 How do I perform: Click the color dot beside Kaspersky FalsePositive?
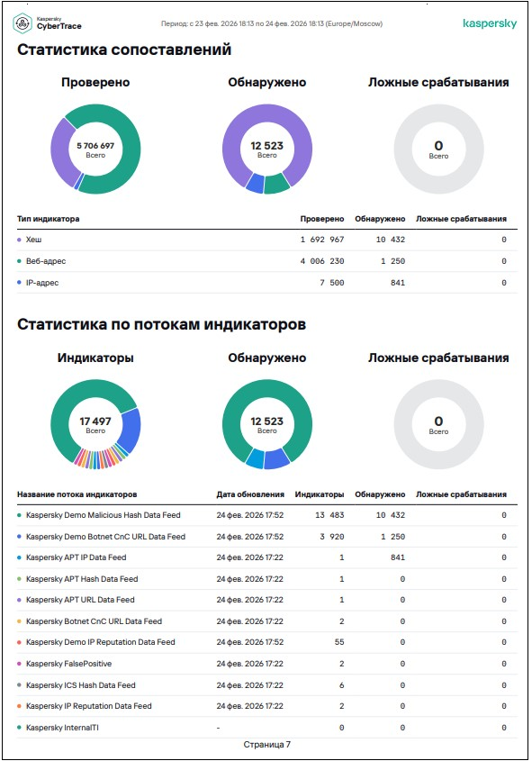click(x=20, y=664)
